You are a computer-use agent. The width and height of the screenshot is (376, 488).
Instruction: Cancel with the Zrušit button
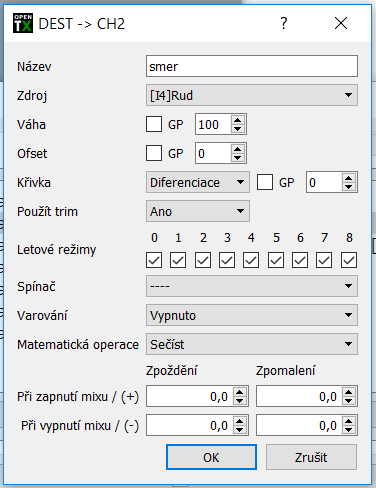click(311, 457)
